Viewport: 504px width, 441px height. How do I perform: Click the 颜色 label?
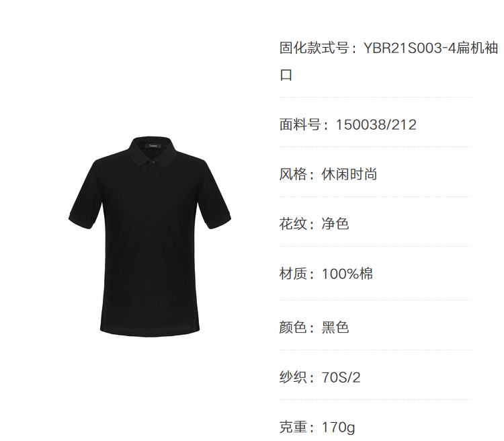tap(293, 327)
